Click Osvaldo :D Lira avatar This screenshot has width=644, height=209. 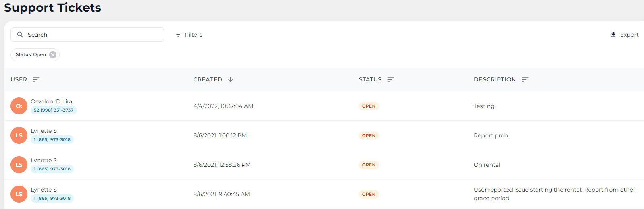(x=19, y=106)
